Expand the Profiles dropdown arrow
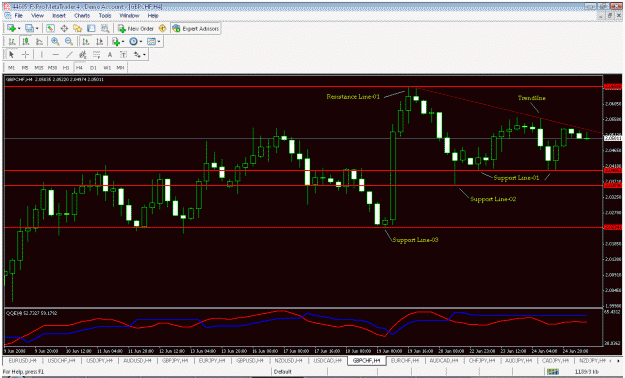The image size is (625, 378). (37, 28)
